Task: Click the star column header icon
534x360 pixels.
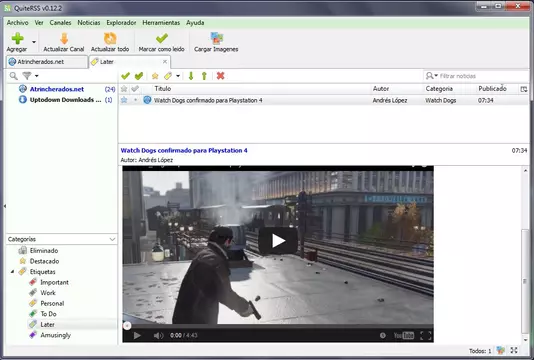Action: [124, 89]
